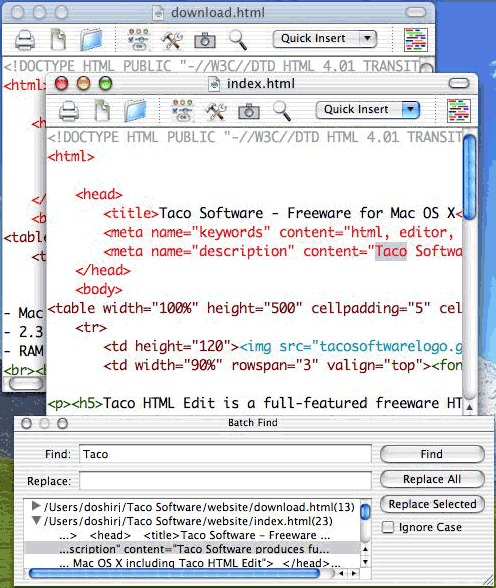Screen dimensions: 496x588
Task: Click the Open folder icon in download.html window
Action: point(91,39)
